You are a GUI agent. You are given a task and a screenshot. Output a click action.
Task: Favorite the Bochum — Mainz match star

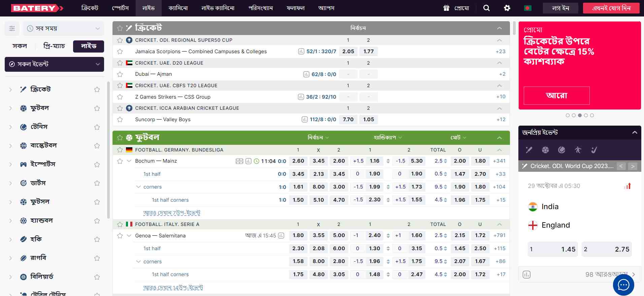pyautogui.click(x=120, y=161)
